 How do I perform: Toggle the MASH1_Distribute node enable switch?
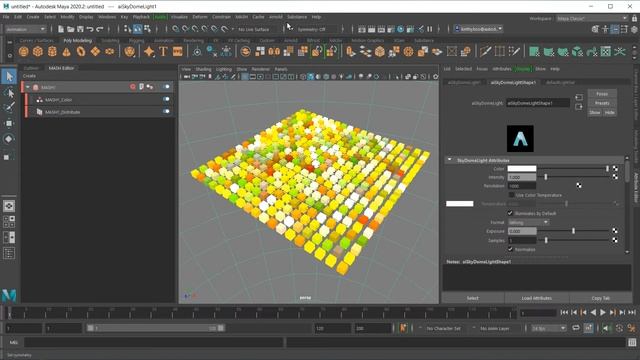click(166, 111)
